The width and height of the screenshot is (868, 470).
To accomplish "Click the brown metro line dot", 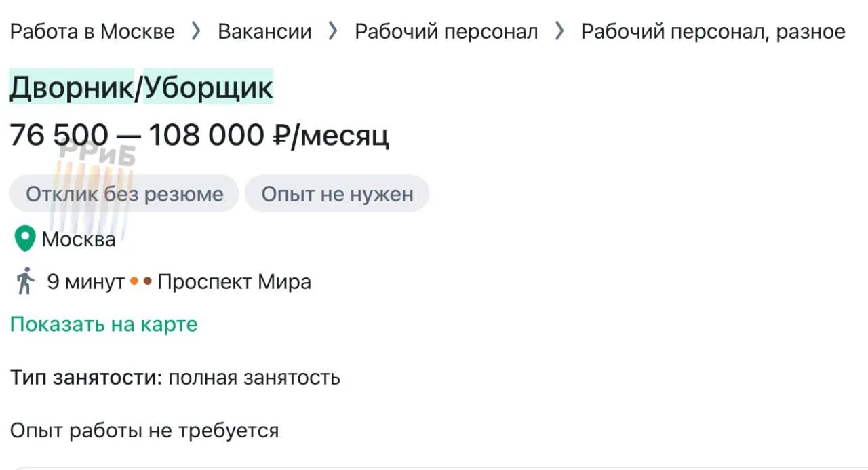I will click(147, 281).
